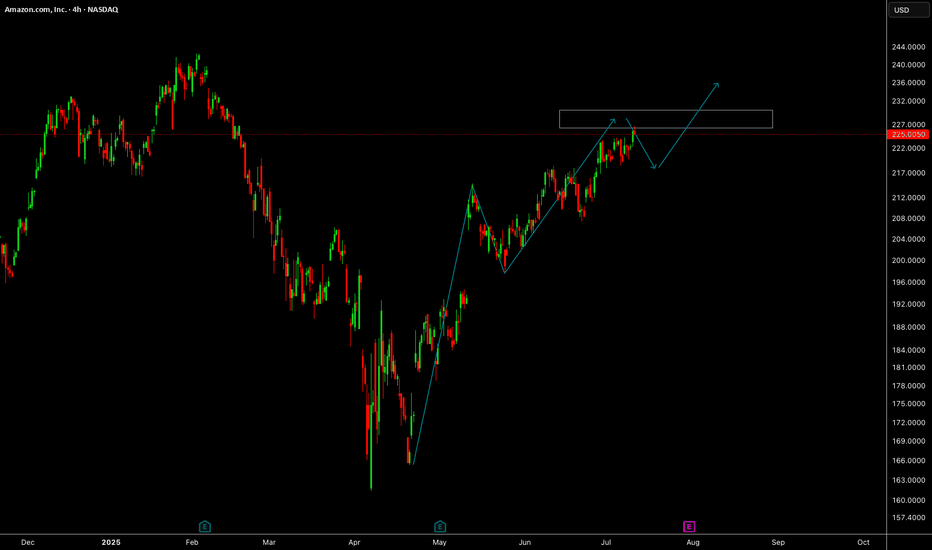
Task: Click the 2025 label on time axis
Action: (111, 542)
